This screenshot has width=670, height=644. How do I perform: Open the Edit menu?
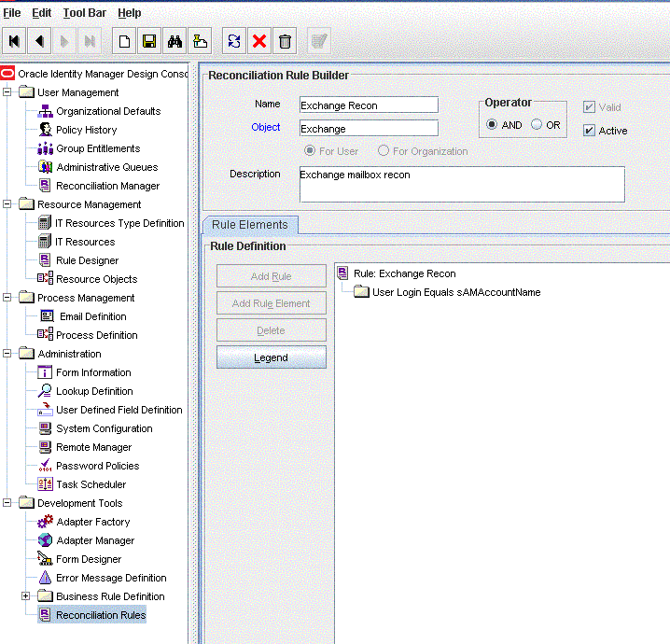point(41,13)
